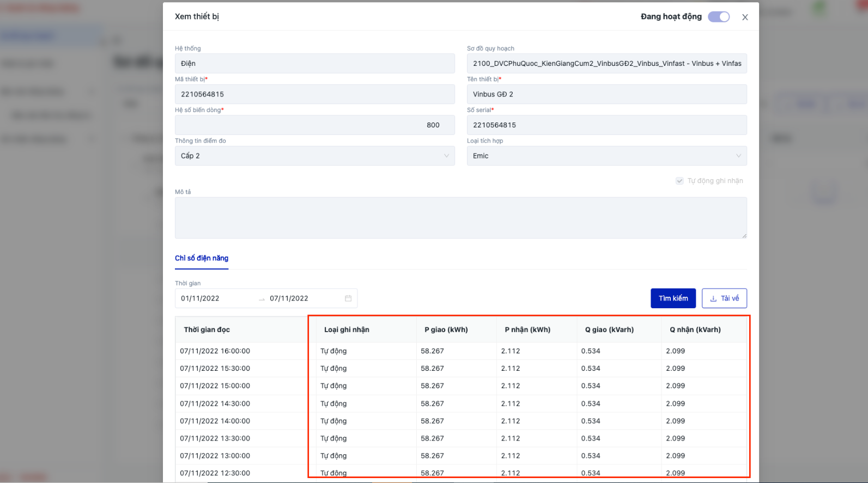This screenshot has width=868, height=483.
Task: Click inside the Mô tả text area
Action: click(460, 218)
